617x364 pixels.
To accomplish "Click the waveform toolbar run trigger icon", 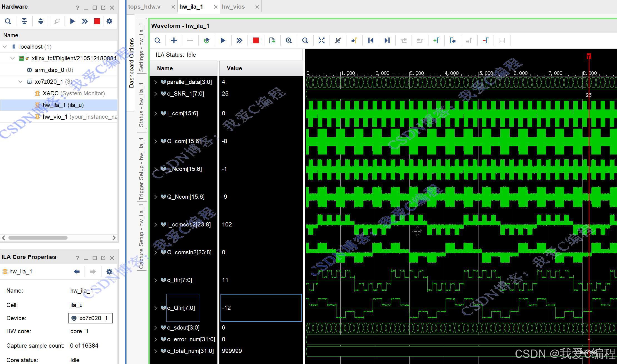I will [223, 41].
